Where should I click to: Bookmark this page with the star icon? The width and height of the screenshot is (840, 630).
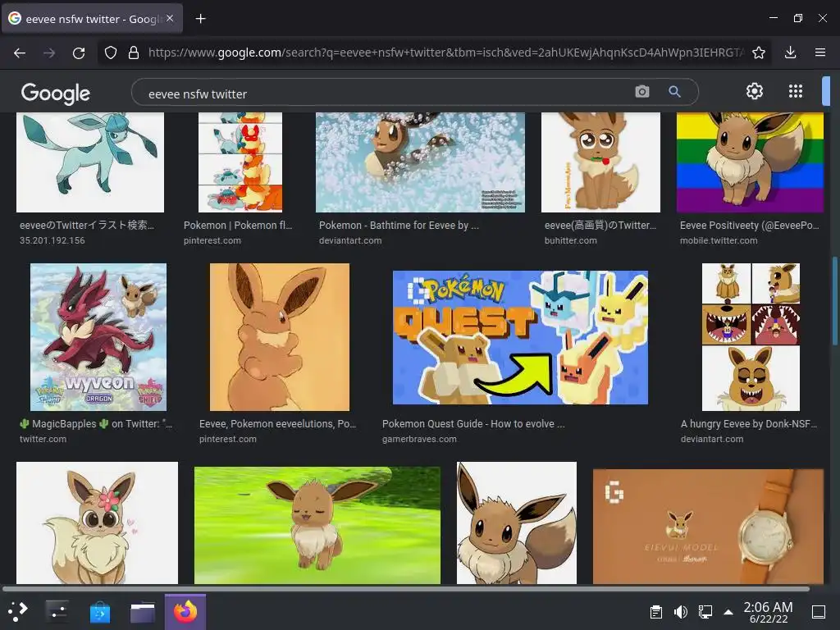(759, 52)
